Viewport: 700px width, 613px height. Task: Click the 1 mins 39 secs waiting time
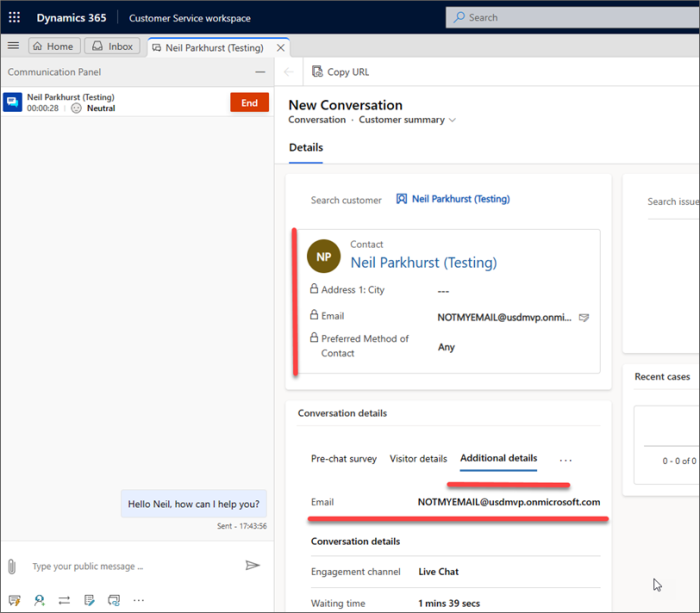click(449, 604)
